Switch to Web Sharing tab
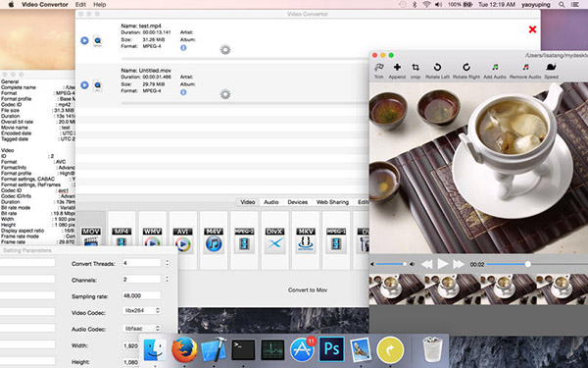588x368 pixels. 332,202
